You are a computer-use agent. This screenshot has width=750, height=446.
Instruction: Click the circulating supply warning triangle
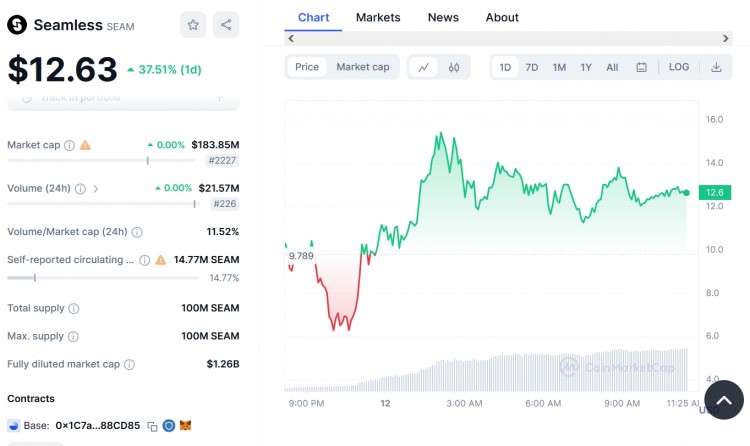161,260
